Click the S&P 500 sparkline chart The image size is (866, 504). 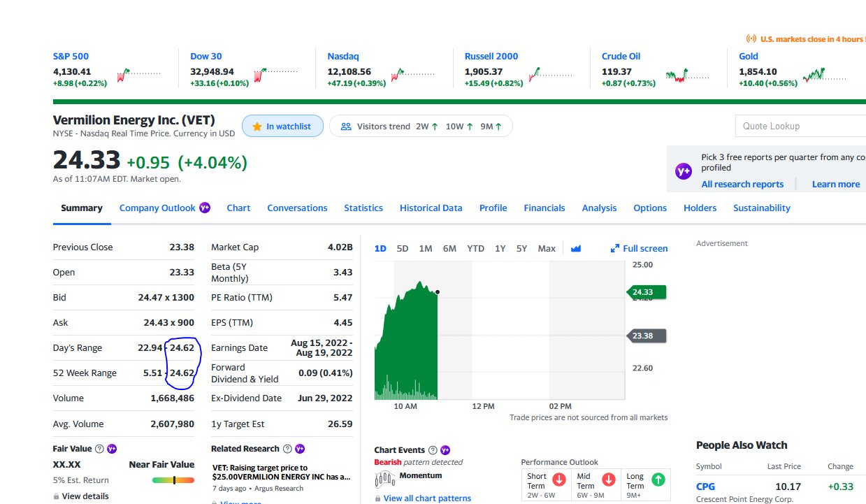[x=138, y=75]
